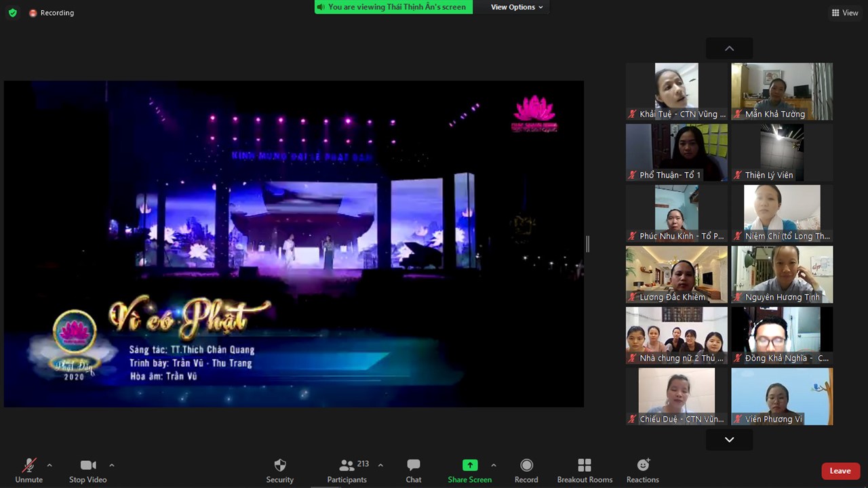The image size is (868, 488).
Task: Select Chiếu Duệ participant video
Action: tap(677, 396)
